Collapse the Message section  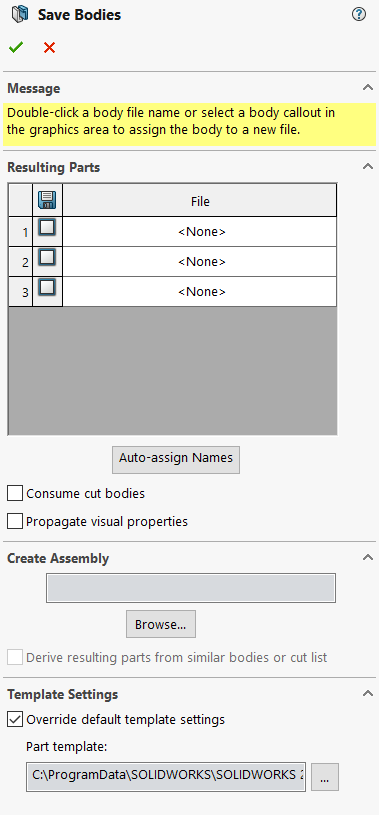pos(368,88)
